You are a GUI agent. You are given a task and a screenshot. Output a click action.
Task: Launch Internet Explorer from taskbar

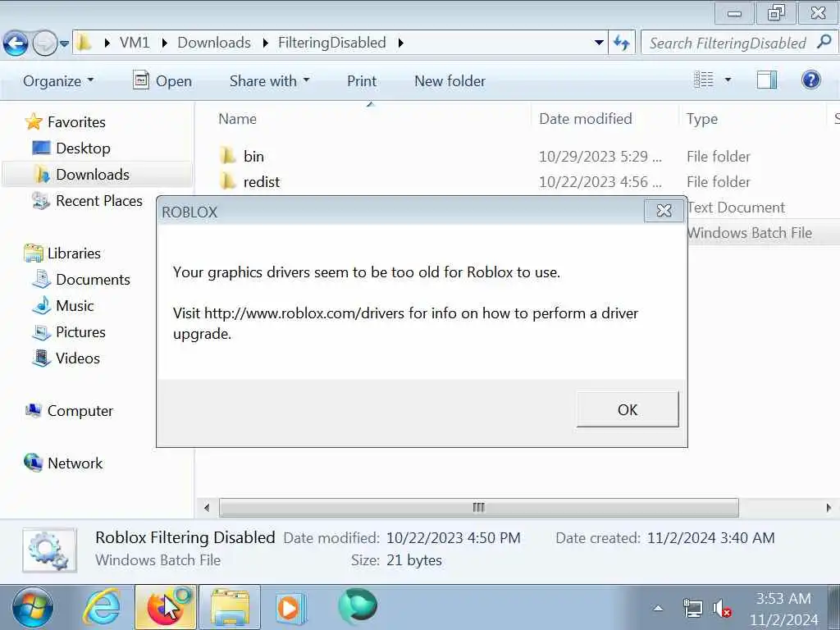[x=102, y=608]
